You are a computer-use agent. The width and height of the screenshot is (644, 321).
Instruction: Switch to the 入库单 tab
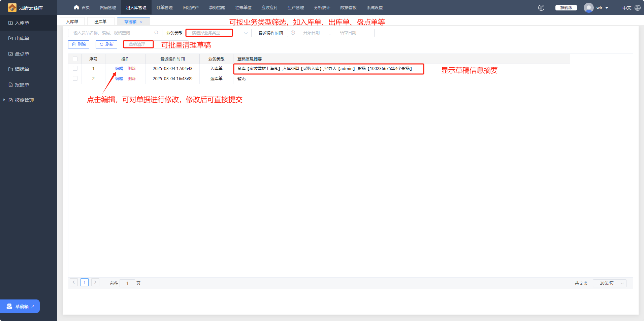tap(72, 22)
